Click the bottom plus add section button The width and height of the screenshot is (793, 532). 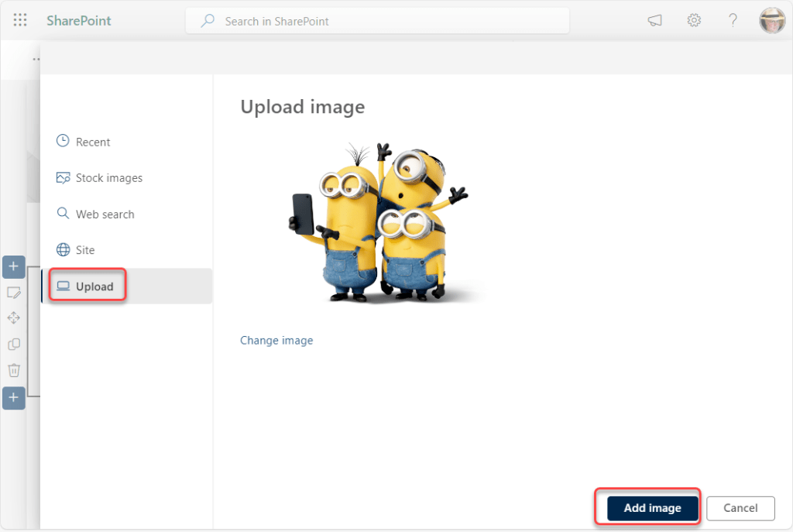[x=14, y=398]
